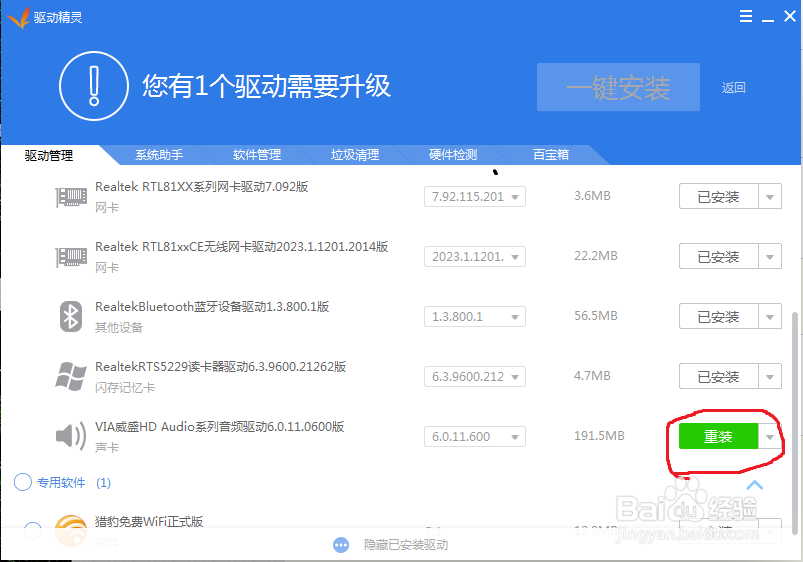Click 已安装 button for RealtekBluetooth driver
Screen dimensions: 803x562
pyautogui.click(x=719, y=317)
